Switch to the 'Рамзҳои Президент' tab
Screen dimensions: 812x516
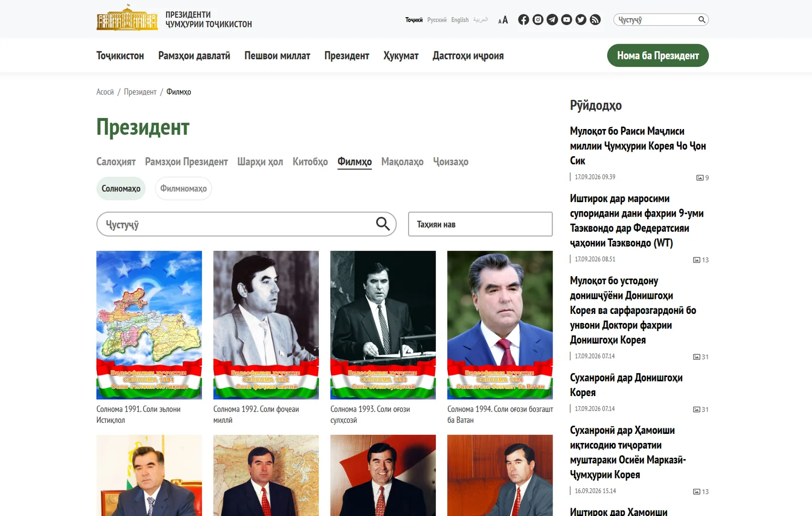click(x=186, y=162)
